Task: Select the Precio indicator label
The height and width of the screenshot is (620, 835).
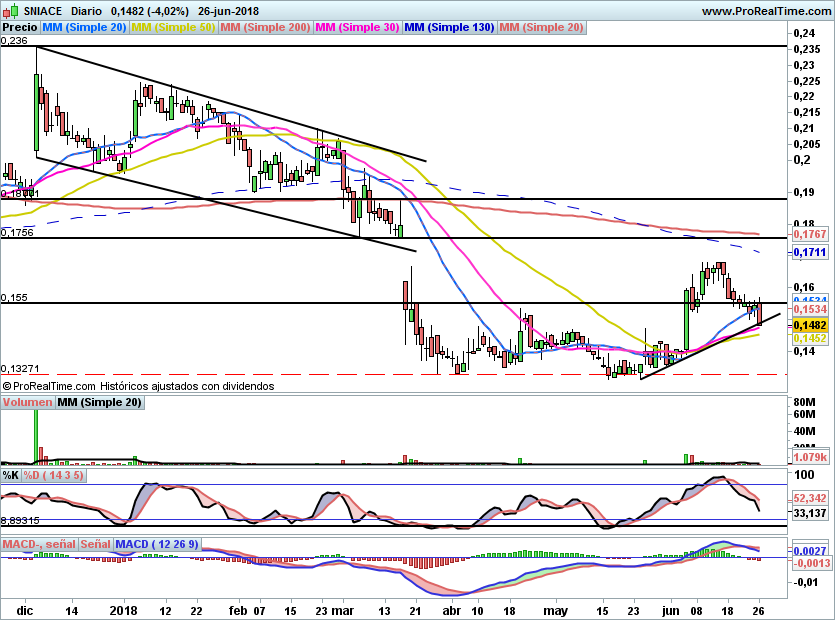Action: click(x=20, y=27)
